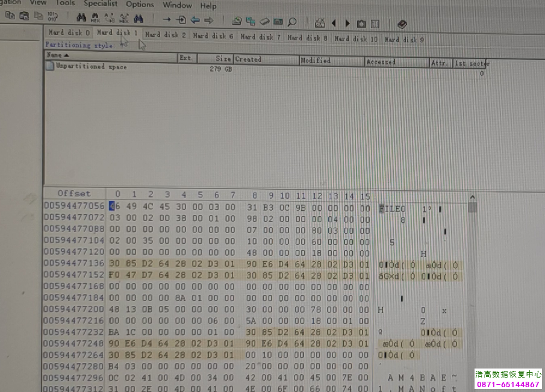545x392 pixels.
Task: Switch to the Hard disk 6 tab
Action: (213, 36)
